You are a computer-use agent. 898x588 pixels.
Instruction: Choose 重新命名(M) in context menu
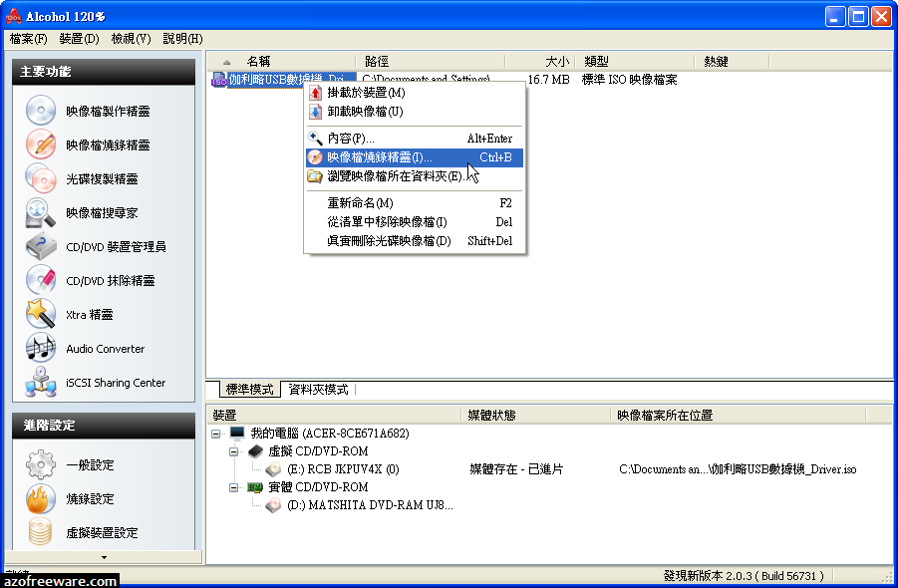click(x=415, y=202)
